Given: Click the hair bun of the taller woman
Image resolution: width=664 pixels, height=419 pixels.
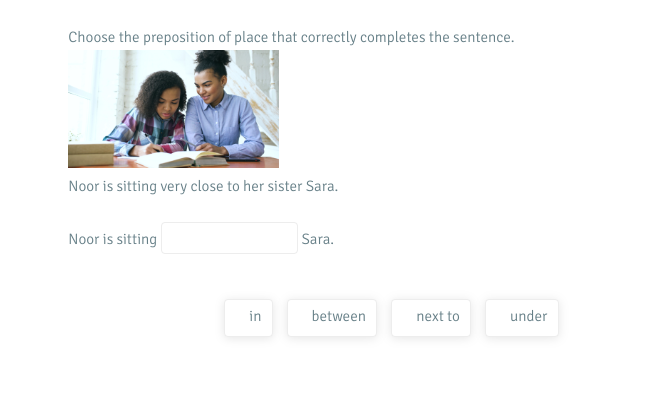Looking at the screenshot, I should click(215, 59).
